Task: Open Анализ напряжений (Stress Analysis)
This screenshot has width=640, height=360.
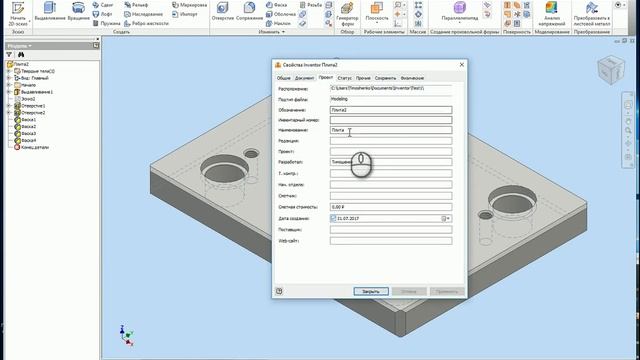Action: pyautogui.click(x=551, y=14)
